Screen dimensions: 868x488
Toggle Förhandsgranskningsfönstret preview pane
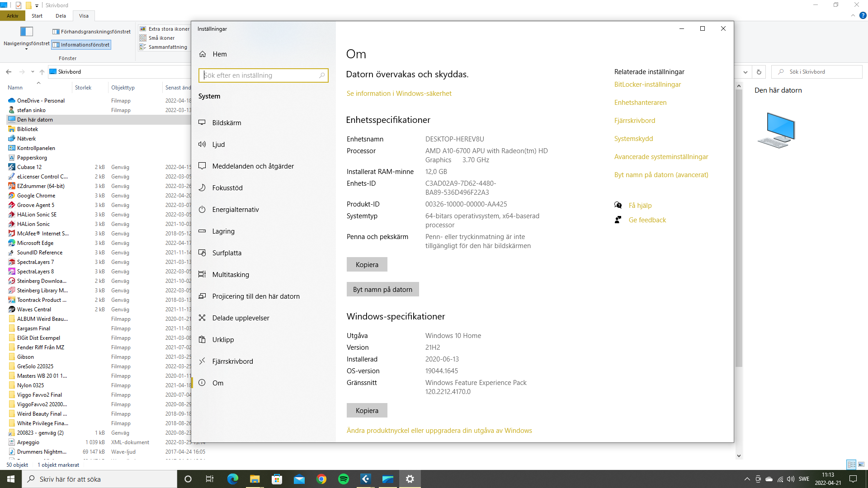click(x=92, y=32)
